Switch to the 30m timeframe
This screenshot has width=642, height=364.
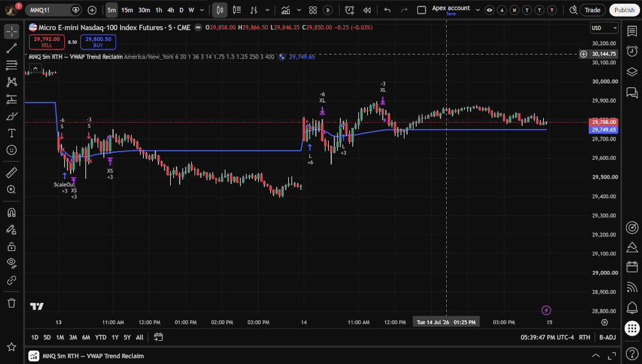click(x=144, y=10)
